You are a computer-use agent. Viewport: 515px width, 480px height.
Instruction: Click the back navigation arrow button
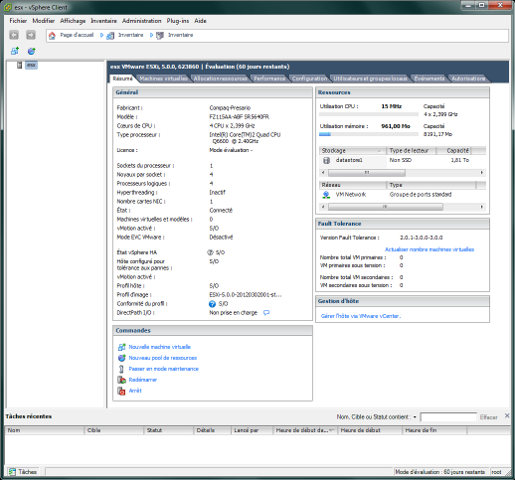click(14, 35)
